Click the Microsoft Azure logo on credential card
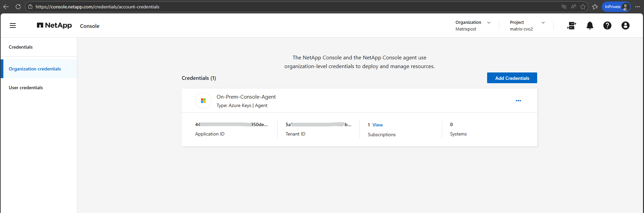 tap(203, 101)
